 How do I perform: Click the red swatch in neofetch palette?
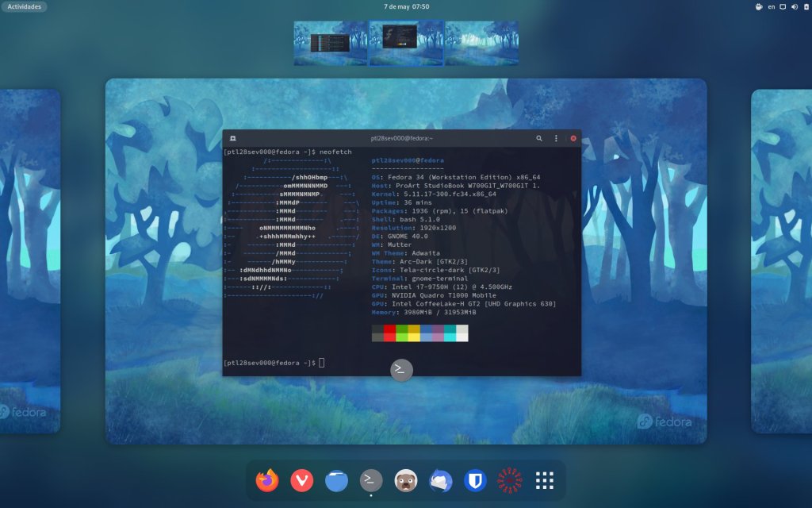point(389,329)
